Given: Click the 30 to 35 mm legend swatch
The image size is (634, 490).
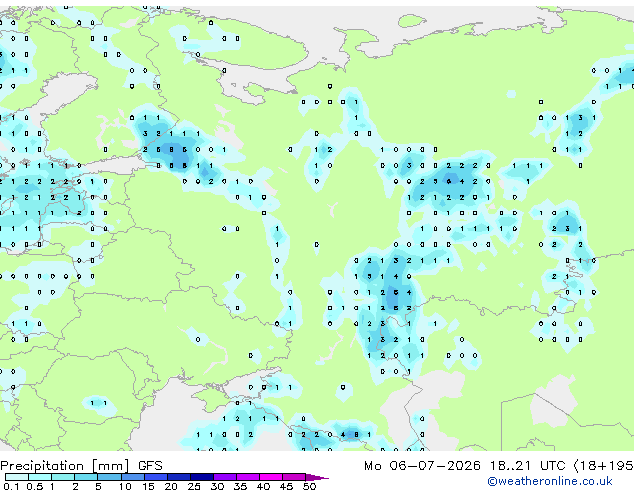Looking at the screenshot, I should point(225,477).
